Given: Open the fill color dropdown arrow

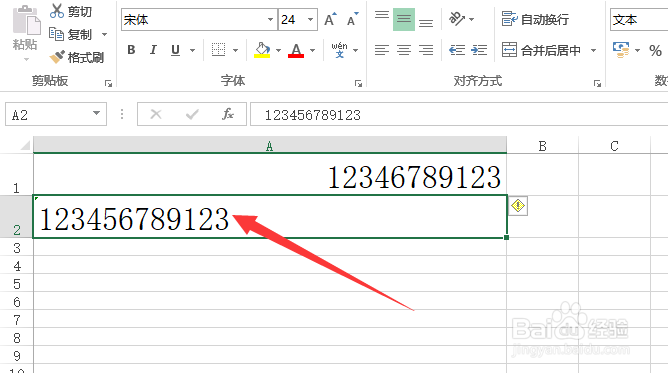Looking at the screenshot, I should click(279, 51).
